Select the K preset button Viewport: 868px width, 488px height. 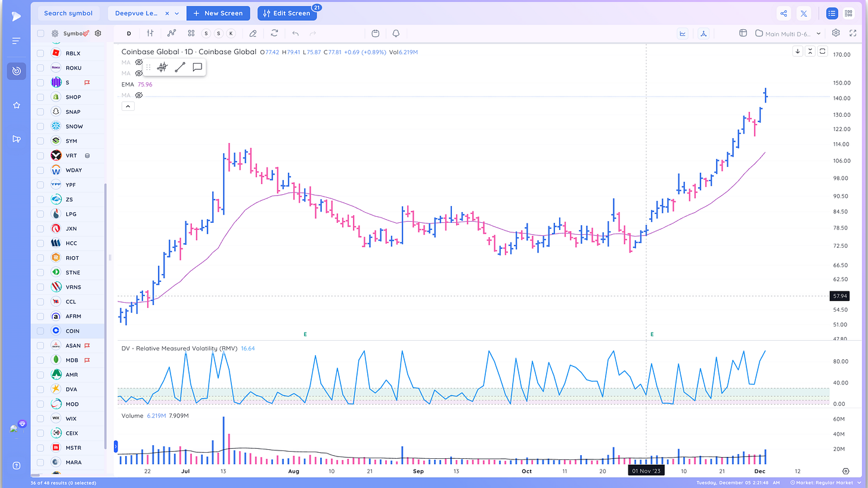pyautogui.click(x=231, y=33)
